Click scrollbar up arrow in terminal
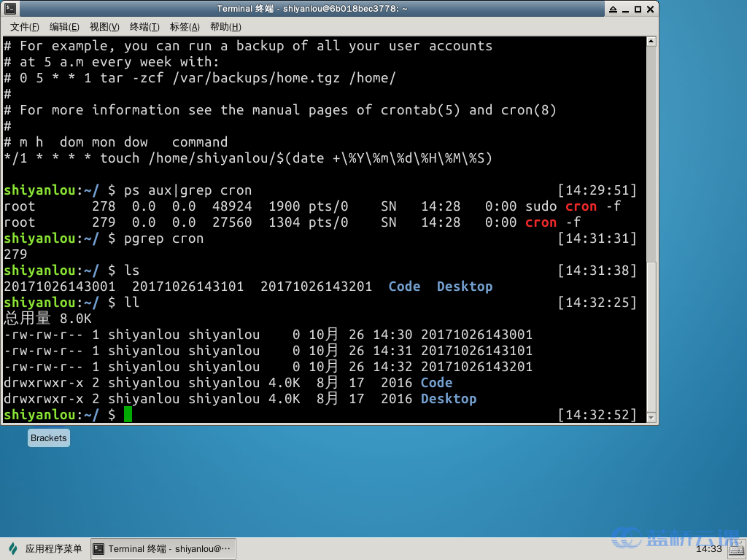The image size is (747, 560). coord(651,42)
